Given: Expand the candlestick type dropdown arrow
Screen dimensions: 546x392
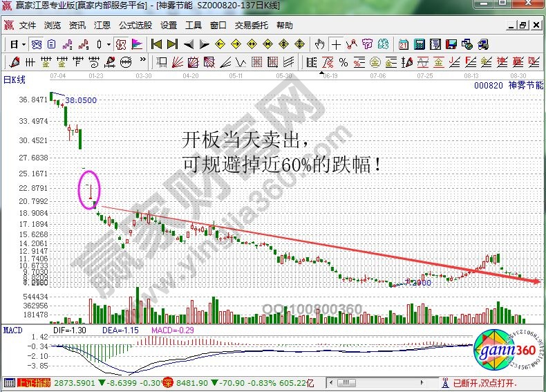Looking at the screenshot, I should pyautogui.click(x=108, y=44).
